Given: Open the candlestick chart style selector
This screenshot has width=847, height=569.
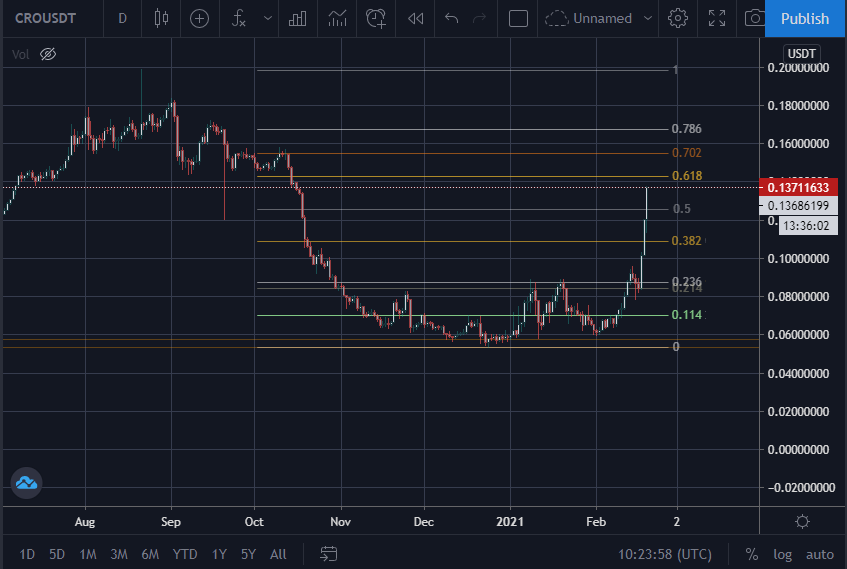Looking at the screenshot, I should click(x=161, y=18).
